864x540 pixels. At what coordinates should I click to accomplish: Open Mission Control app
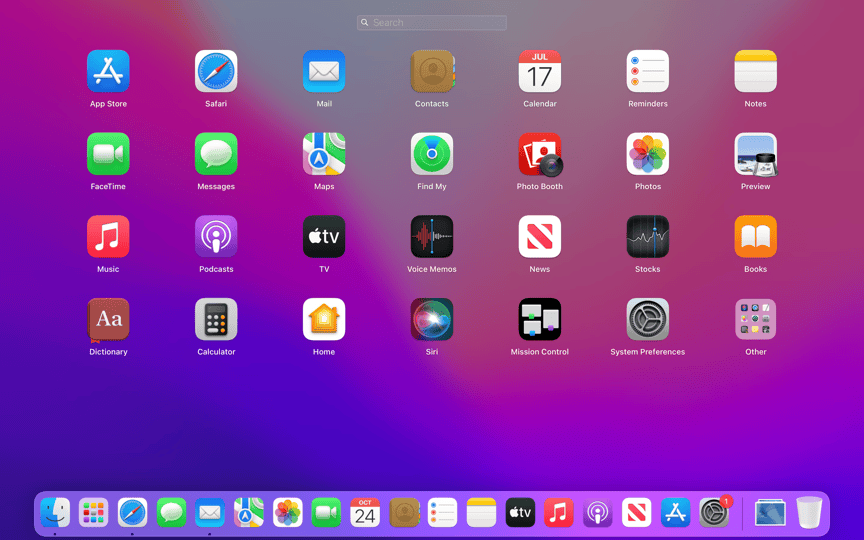point(539,320)
